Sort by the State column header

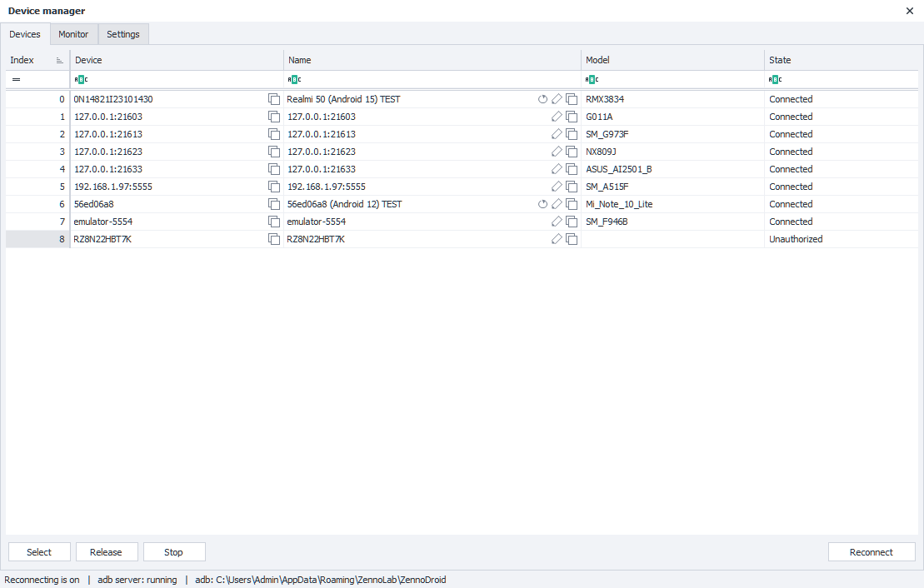pos(842,60)
